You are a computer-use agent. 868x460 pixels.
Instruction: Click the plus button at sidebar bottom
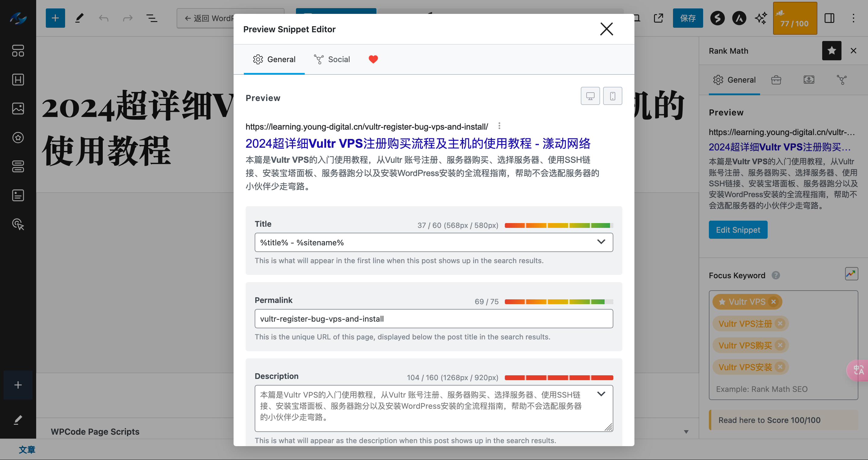pyautogui.click(x=18, y=385)
